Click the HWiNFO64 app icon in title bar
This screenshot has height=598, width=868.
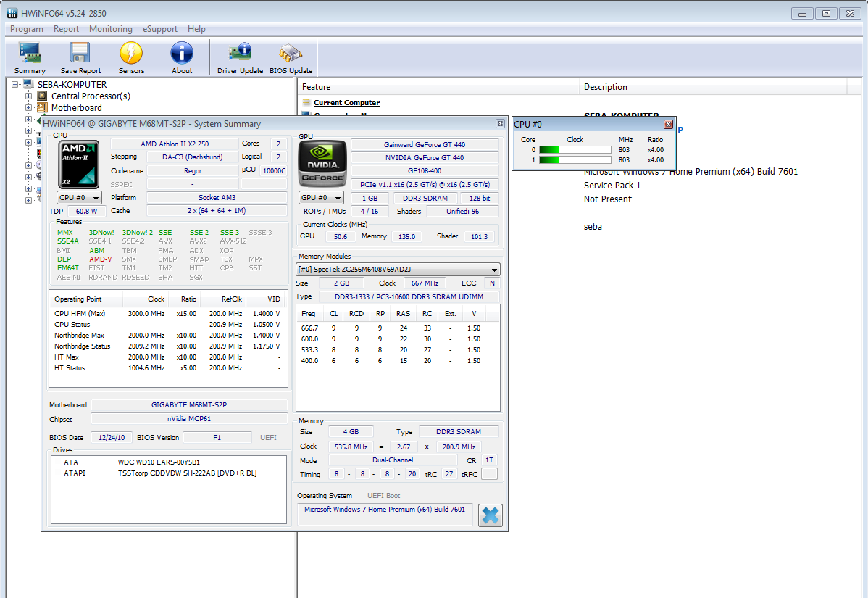12,13
